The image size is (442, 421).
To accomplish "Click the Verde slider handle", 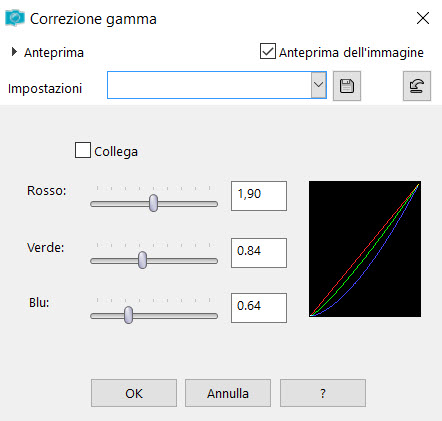I will click(x=142, y=260).
